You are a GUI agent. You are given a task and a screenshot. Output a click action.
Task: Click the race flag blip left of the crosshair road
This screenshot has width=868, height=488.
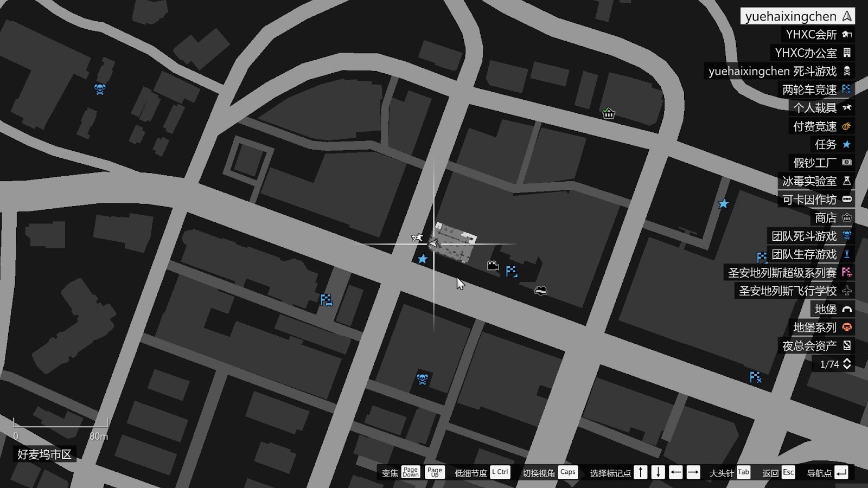[x=326, y=300]
